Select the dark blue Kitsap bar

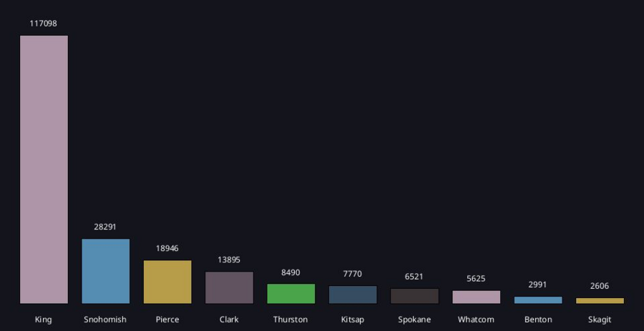tap(353, 295)
